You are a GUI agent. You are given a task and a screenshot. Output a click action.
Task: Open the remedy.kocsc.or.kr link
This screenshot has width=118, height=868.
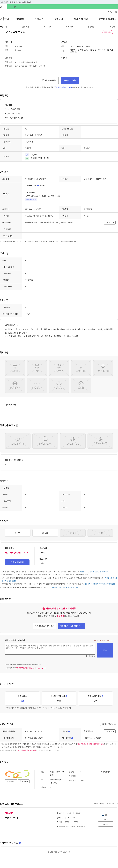tap(31, 668)
